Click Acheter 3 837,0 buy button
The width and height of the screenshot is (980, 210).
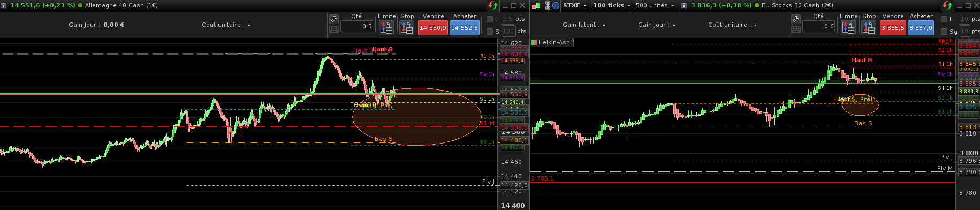pos(921,28)
